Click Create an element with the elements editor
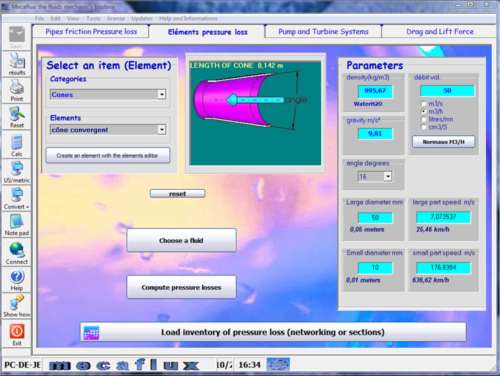Viewport: 500px width, 376px height. [x=108, y=156]
